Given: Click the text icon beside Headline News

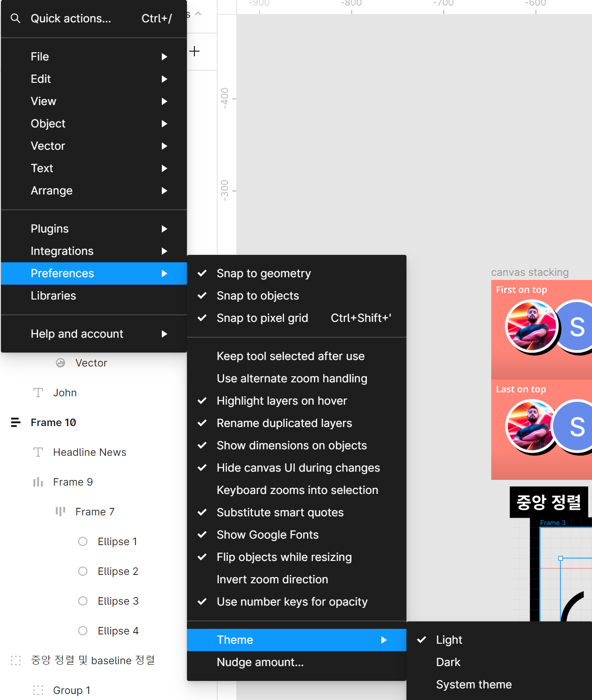Looking at the screenshot, I should [38, 452].
